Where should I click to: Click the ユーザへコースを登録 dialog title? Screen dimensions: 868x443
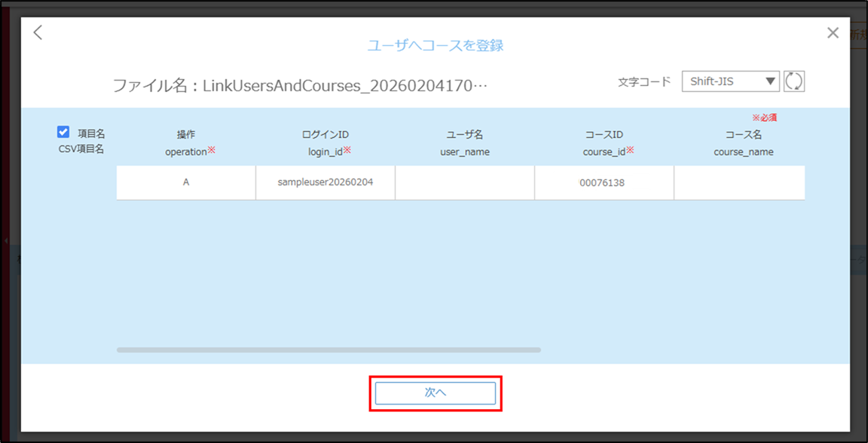click(x=435, y=45)
